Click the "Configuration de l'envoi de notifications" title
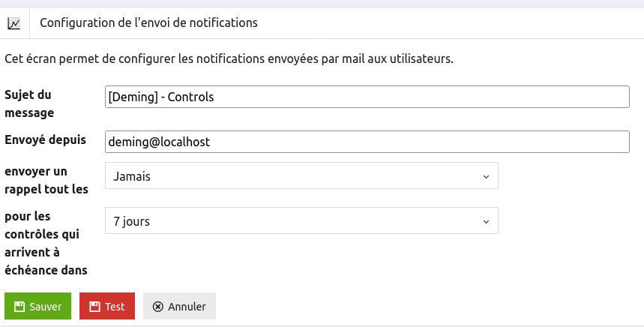This screenshot has height=327, width=644. coord(148,23)
